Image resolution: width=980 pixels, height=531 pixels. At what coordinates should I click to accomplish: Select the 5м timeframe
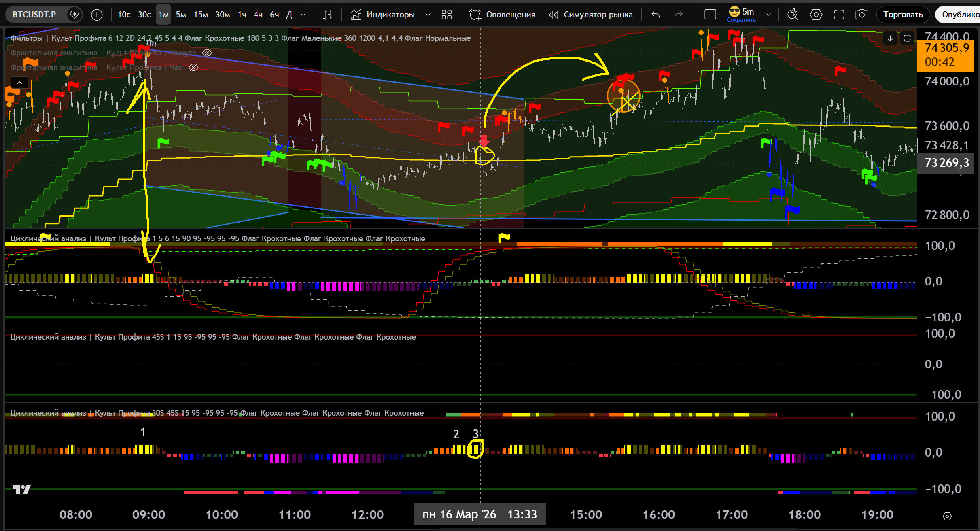pyautogui.click(x=181, y=15)
